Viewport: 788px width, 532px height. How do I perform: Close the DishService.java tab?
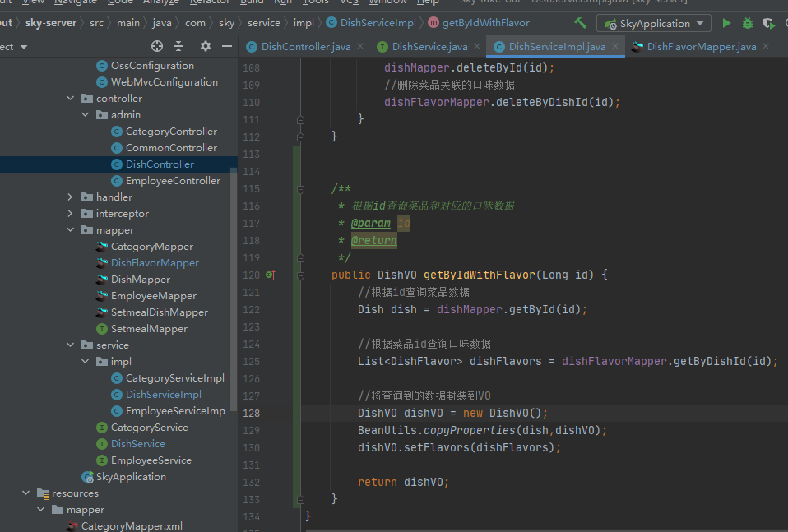pyautogui.click(x=477, y=47)
